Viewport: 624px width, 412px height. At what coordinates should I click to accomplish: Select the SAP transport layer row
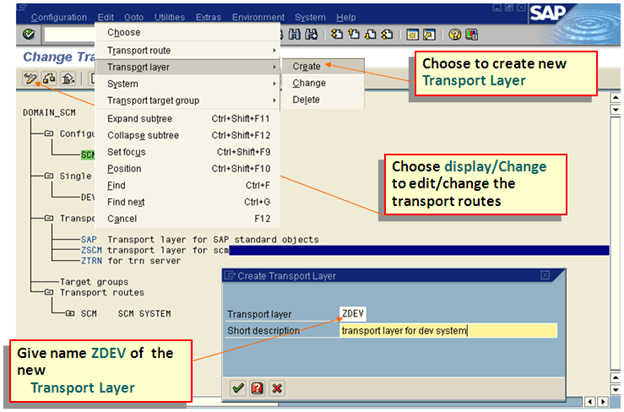200,240
